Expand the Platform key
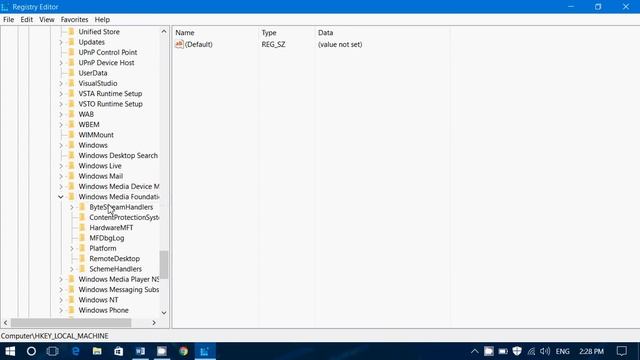Screen dimensions: 640x360 [x=72, y=249]
